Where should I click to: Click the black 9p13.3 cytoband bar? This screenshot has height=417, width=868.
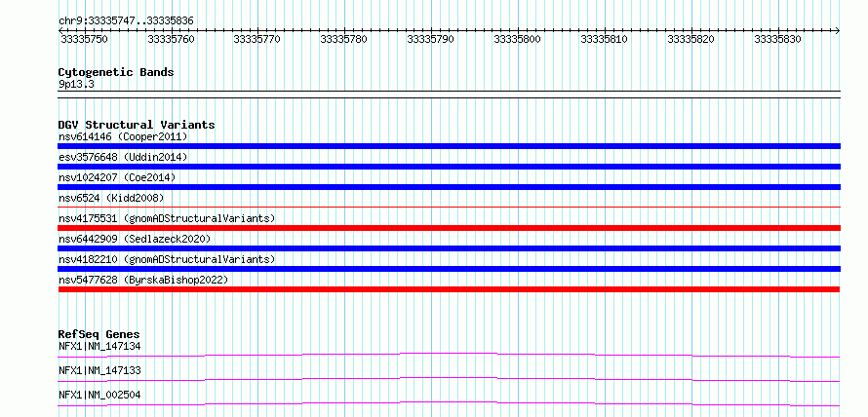click(449, 94)
